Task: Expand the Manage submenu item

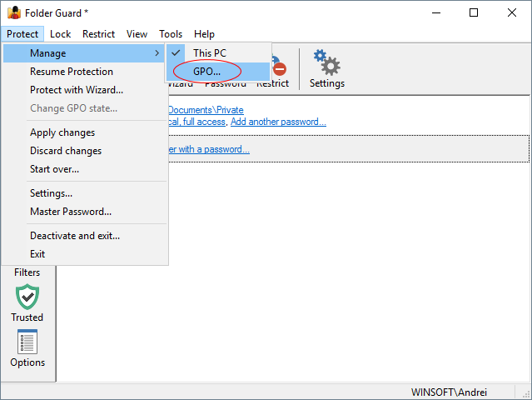Action: click(83, 53)
